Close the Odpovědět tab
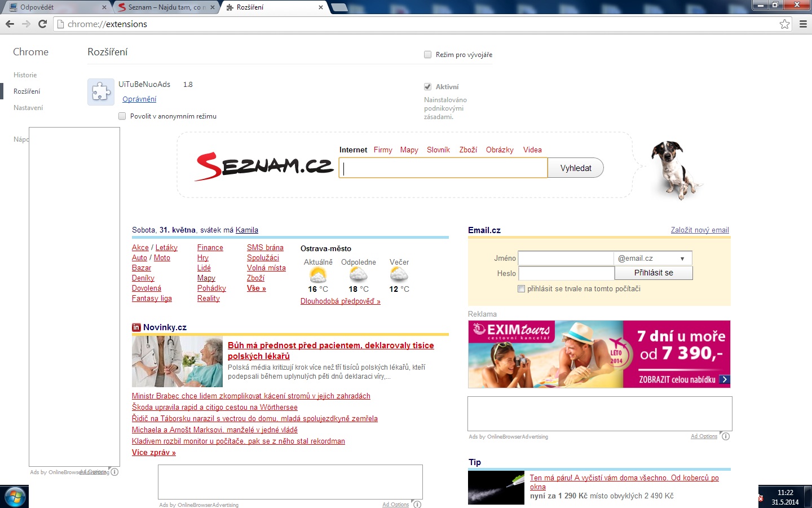 point(104,7)
